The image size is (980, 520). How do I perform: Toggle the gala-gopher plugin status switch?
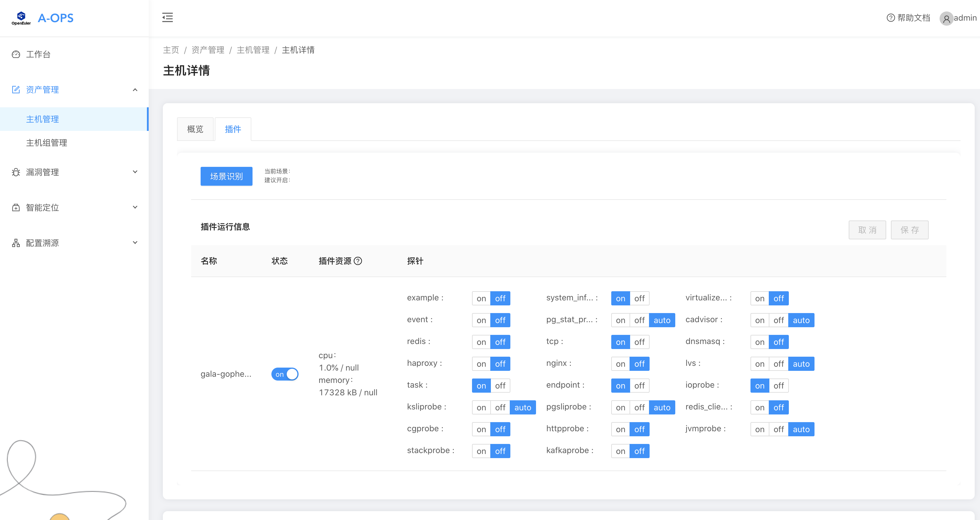pos(285,374)
